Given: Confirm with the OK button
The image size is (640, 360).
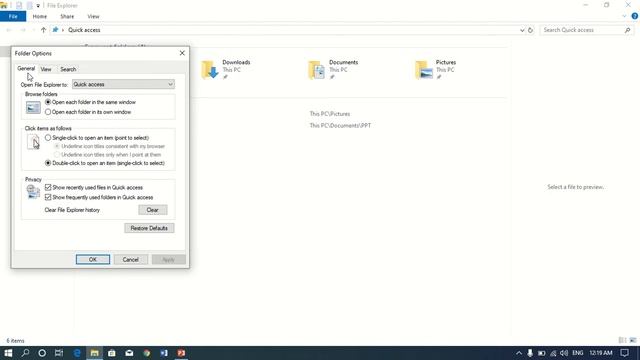Looking at the screenshot, I should [93, 260].
